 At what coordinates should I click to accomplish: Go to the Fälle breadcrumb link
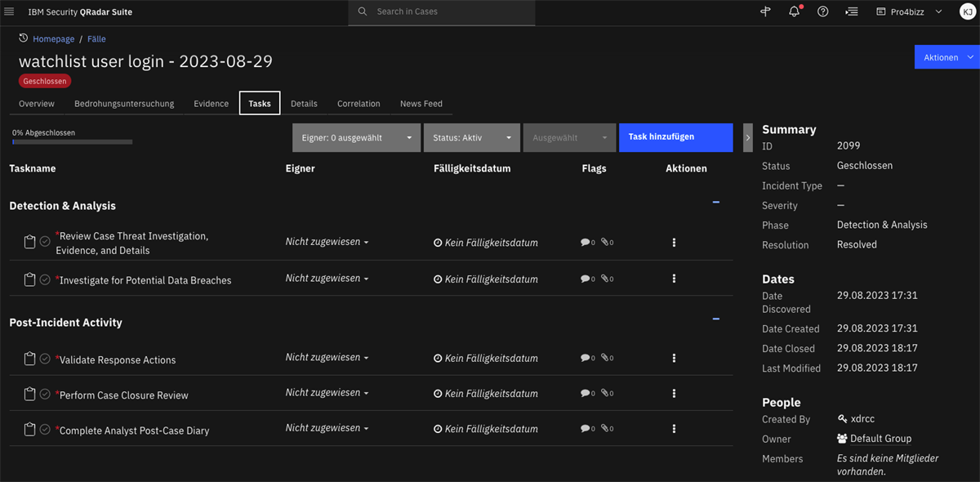point(96,39)
